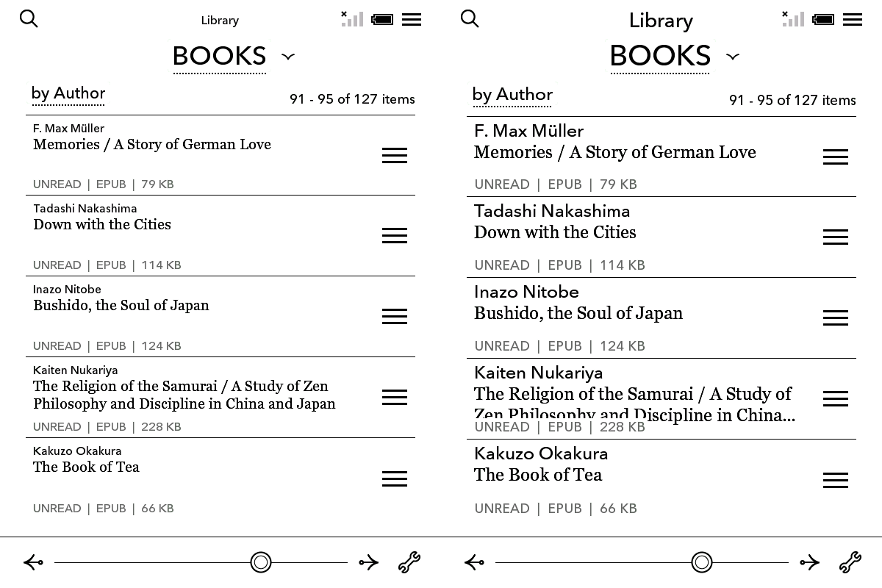This screenshot has height=588, width=882.
Task: Go to previous page in right panel
Action: click(x=475, y=563)
